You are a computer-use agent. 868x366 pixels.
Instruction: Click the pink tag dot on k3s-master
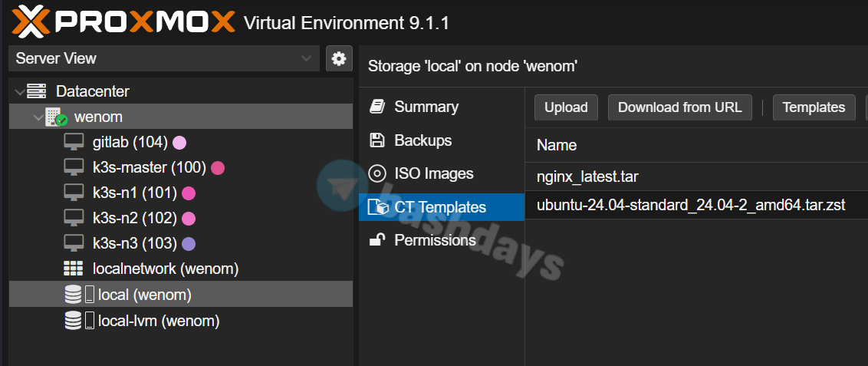click(218, 168)
